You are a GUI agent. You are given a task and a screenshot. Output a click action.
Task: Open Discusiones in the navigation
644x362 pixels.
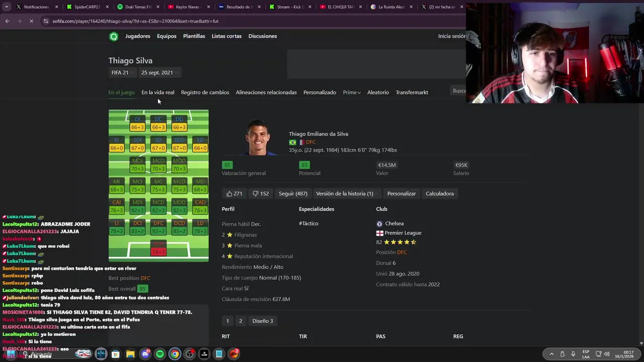263,36
